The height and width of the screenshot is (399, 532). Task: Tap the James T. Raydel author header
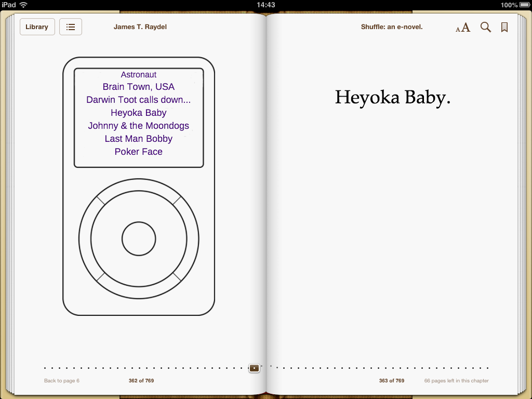coord(140,27)
